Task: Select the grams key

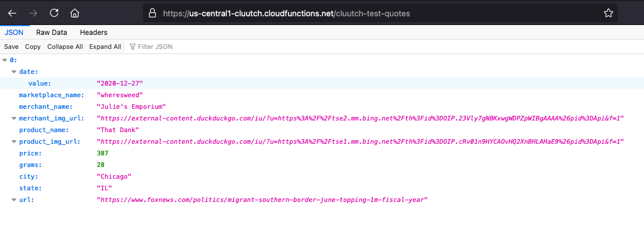Action: [x=30, y=165]
